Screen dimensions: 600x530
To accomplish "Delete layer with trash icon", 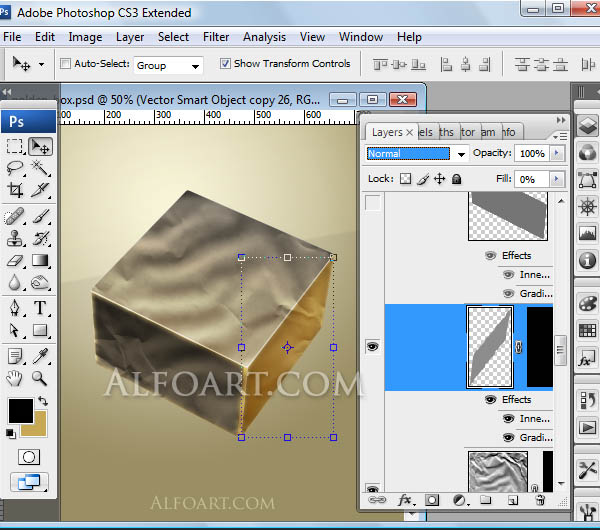I will point(540,499).
